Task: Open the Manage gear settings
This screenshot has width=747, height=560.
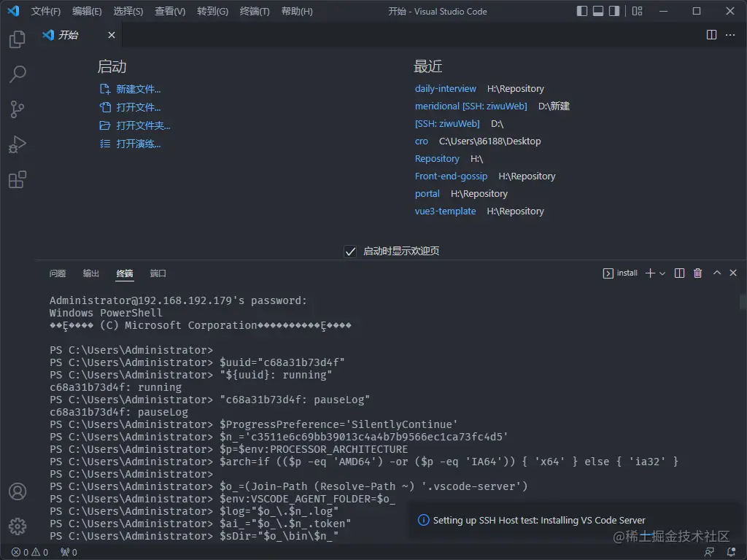Action: (18, 526)
